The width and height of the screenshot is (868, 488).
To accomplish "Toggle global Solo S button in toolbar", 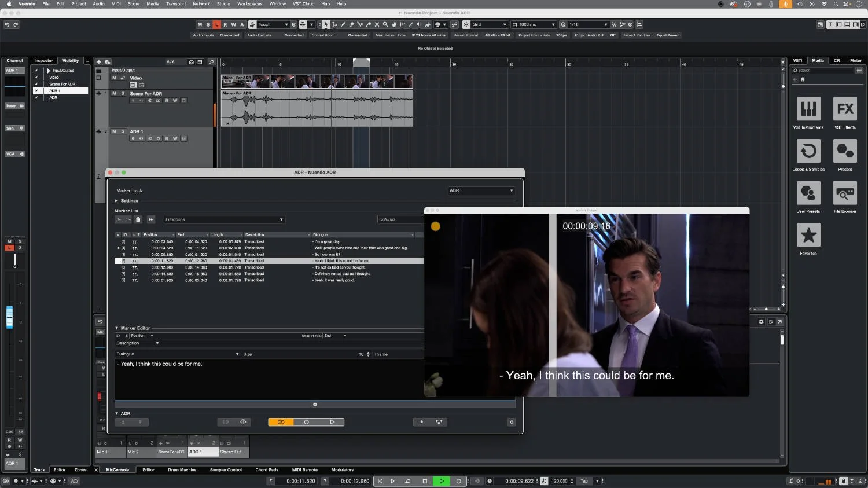I will 208,24.
